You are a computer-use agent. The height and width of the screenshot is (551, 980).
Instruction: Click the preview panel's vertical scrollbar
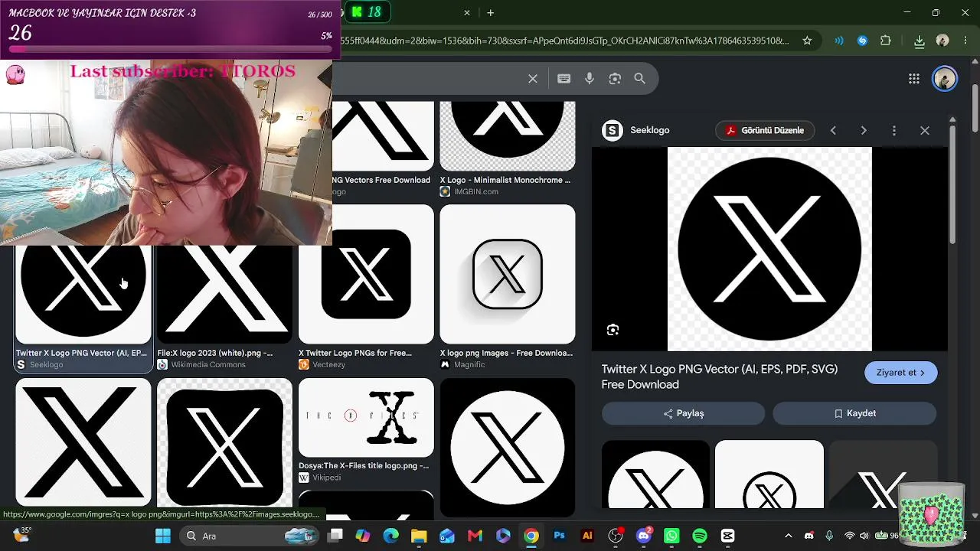tap(952, 184)
